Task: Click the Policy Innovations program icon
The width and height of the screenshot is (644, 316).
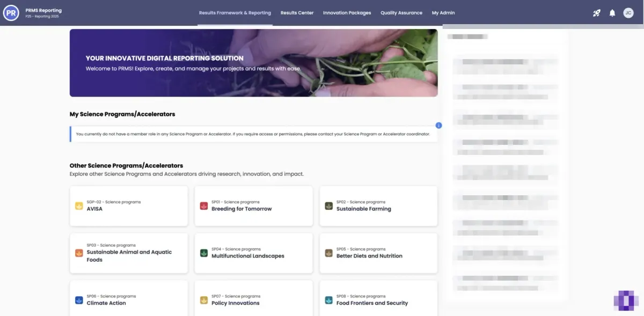Action: click(203, 300)
